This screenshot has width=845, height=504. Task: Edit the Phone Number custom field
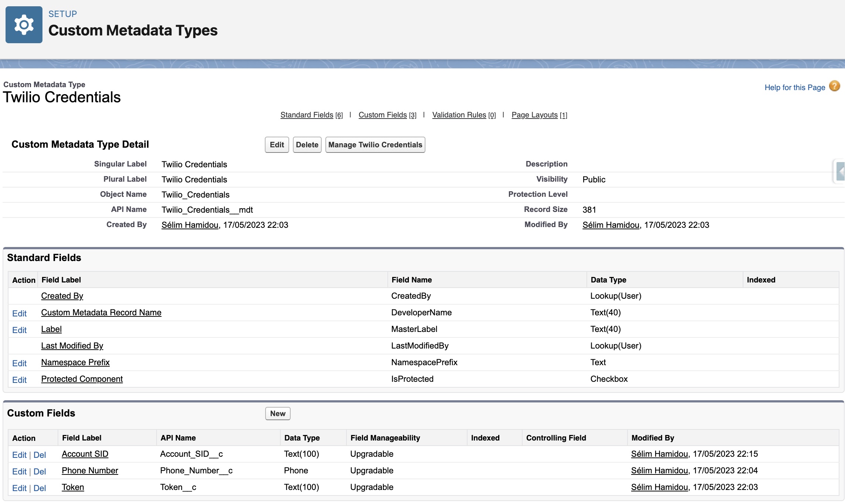[x=19, y=472]
